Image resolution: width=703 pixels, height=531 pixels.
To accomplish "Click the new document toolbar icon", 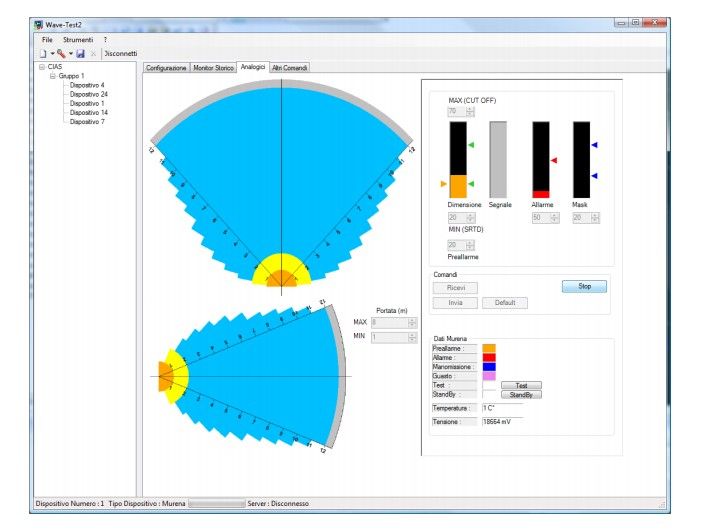I will (x=43, y=54).
